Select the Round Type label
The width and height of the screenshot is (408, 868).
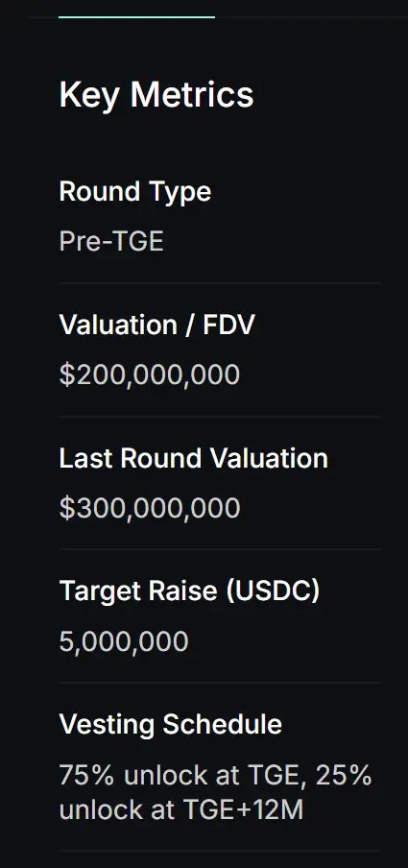pyautogui.click(x=135, y=192)
